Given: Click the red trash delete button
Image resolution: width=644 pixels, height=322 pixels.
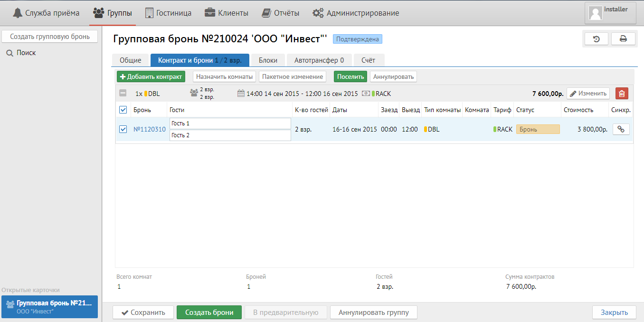Looking at the screenshot, I should click(622, 94).
